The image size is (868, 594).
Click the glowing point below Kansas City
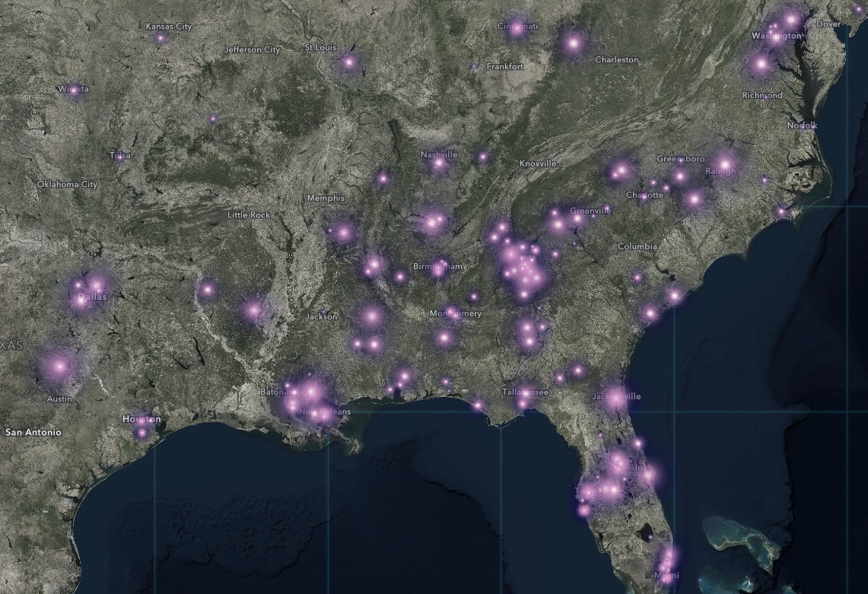pyautogui.click(x=161, y=39)
